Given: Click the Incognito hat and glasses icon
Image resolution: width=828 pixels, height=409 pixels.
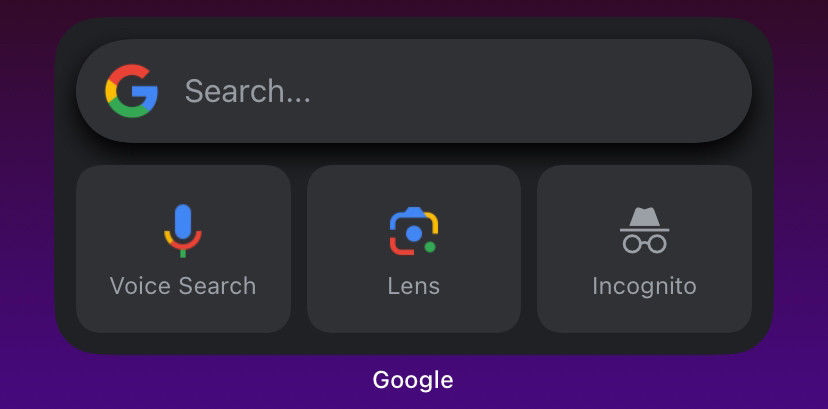Looking at the screenshot, I should [x=644, y=230].
